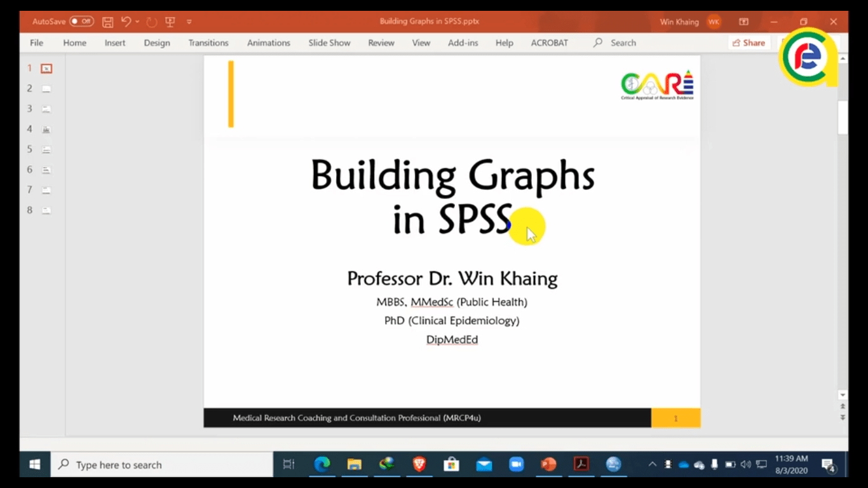
Task: Click the yellow slide number box
Action: pyautogui.click(x=675, y=418)
